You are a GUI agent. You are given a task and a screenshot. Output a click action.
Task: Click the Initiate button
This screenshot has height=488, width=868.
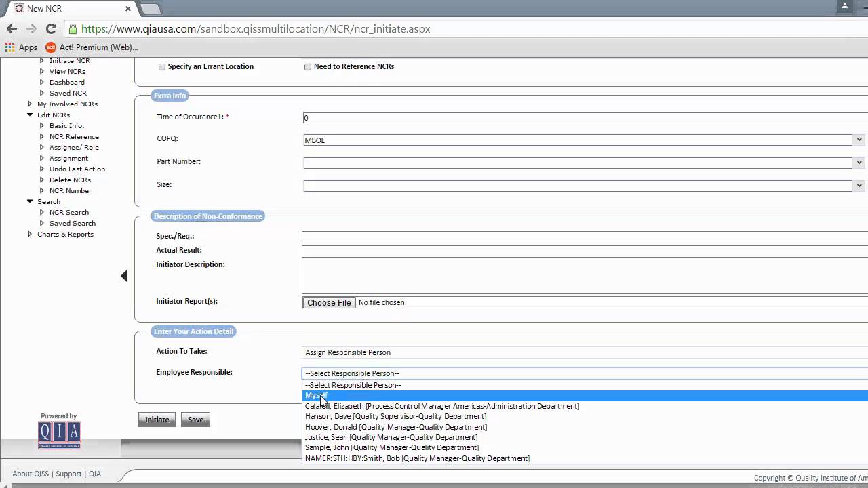[157, 420]
